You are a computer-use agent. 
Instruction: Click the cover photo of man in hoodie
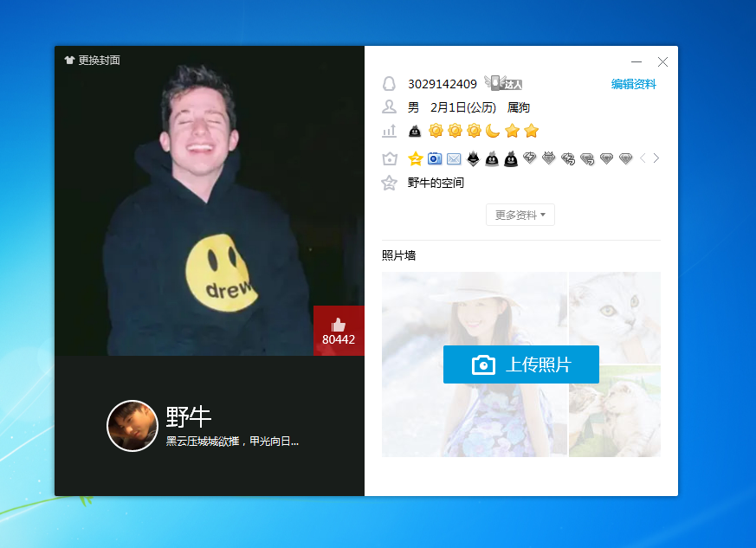[x=210, y=201]
